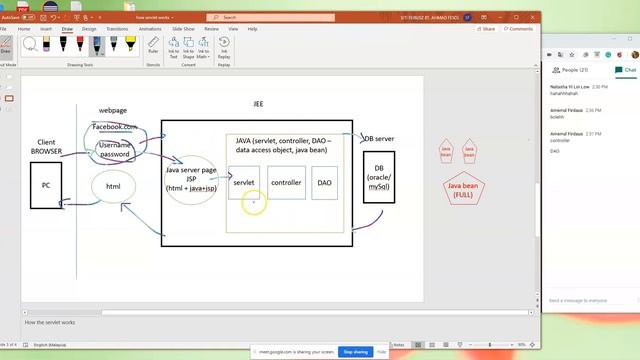Viewport: 640px width, 360px height.
Task: Click Stop sharing button
Action: click(356, 352)
